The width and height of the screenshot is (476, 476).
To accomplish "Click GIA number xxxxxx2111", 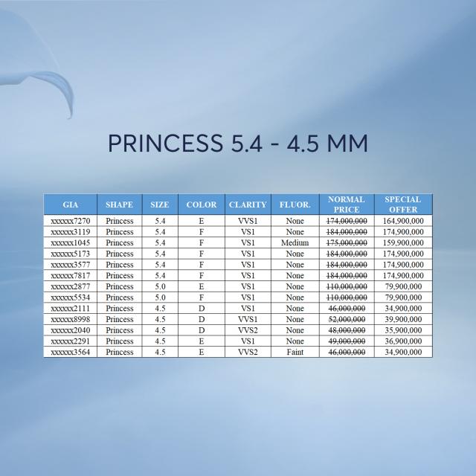I will click(71, 309).
